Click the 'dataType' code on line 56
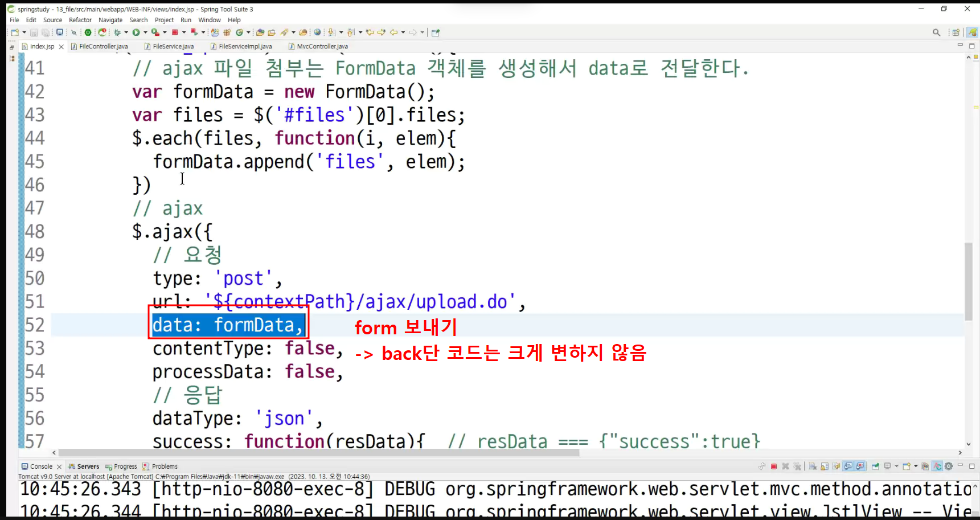The image size is (980, 520). [193, 419]
